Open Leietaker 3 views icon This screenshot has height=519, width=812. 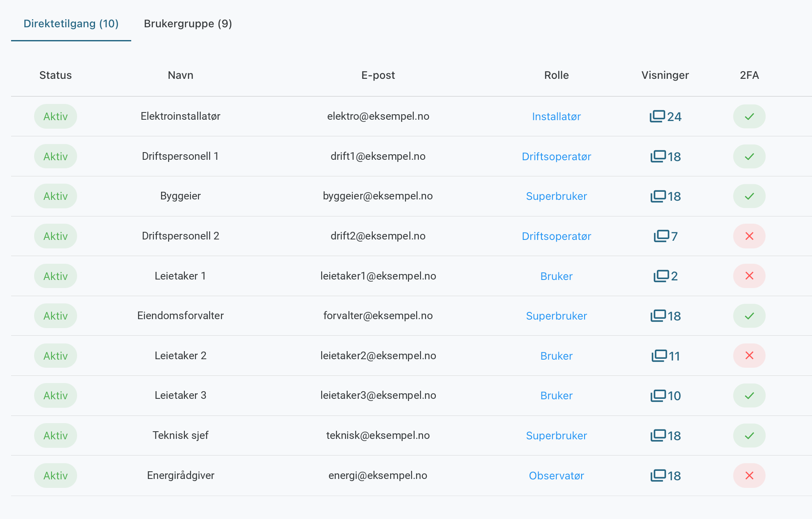658,395
